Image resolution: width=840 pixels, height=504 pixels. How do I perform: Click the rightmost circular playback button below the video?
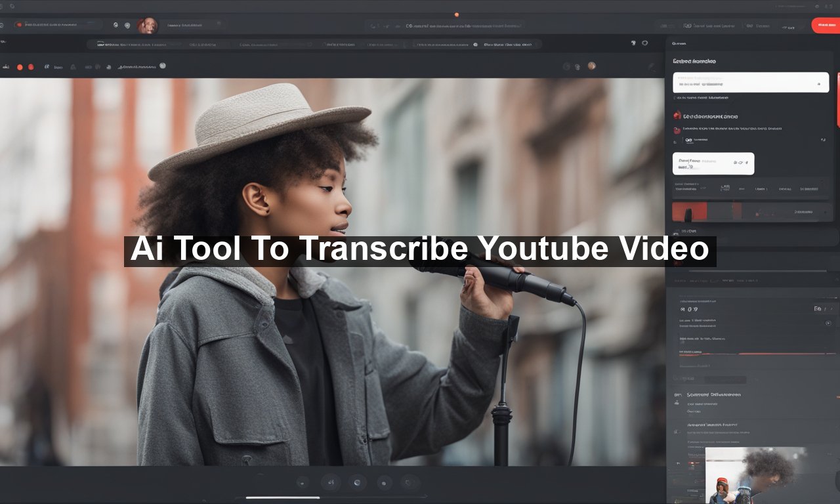410,482
